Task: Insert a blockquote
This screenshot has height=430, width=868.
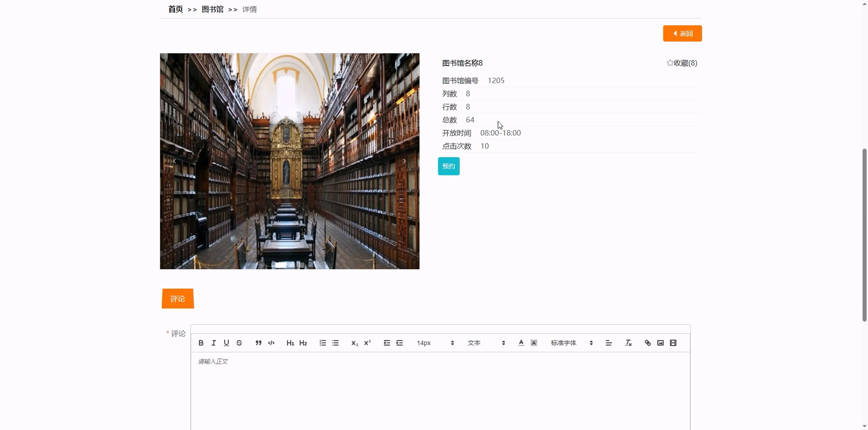Action: (x=258, y=343)
